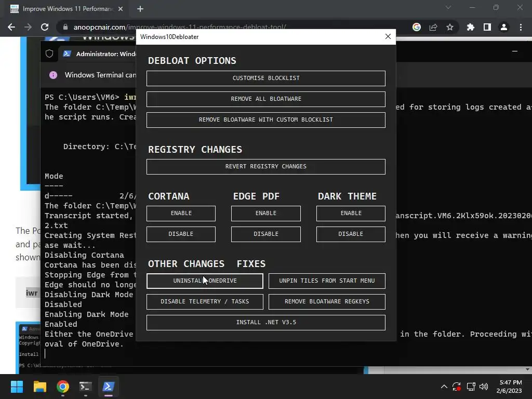The width and height of the screenshot is (532, 399).
Task: Click 'Enabling Dark Mode' terminal line
Action: pos(87,314)
